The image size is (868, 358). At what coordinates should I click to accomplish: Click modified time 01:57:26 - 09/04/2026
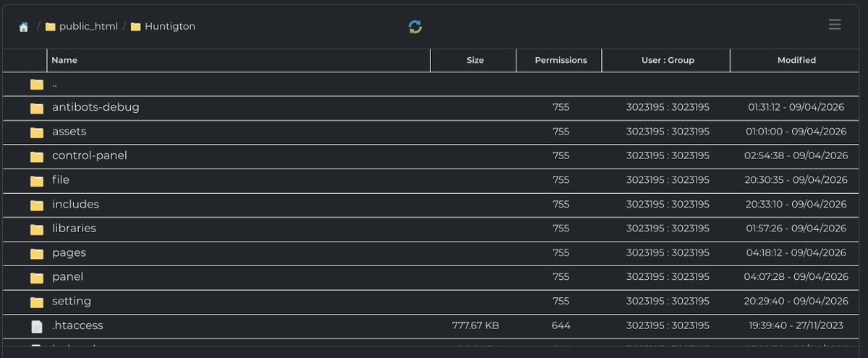click(x=796, y=228)
